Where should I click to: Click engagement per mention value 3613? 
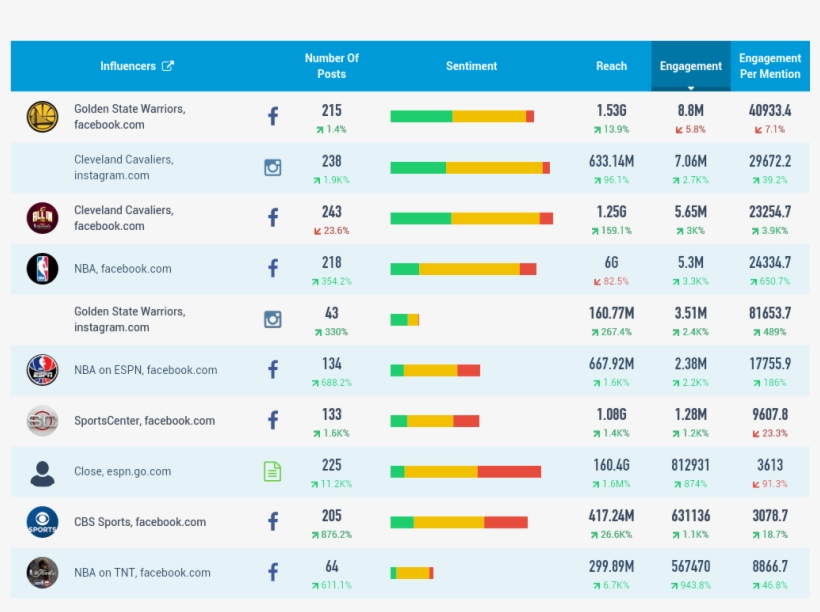770,465
